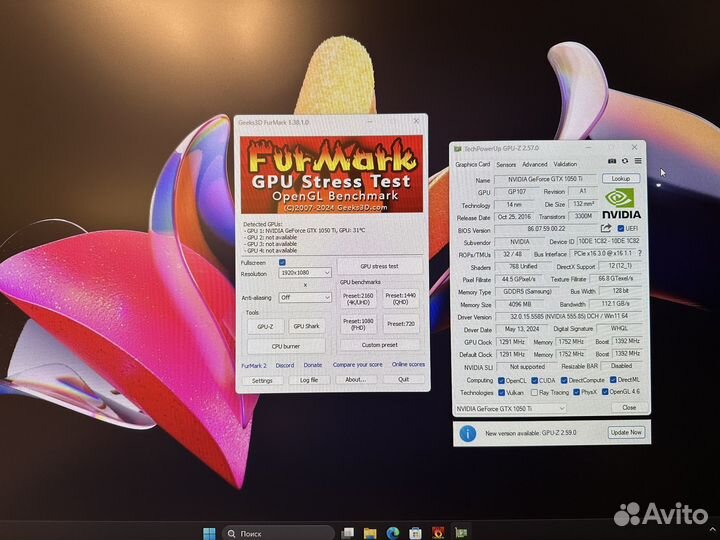Viewport: 720px width, 540px height.
Task: Click the GPU-Z refresh icon
Action: click(x=625, y=161)
